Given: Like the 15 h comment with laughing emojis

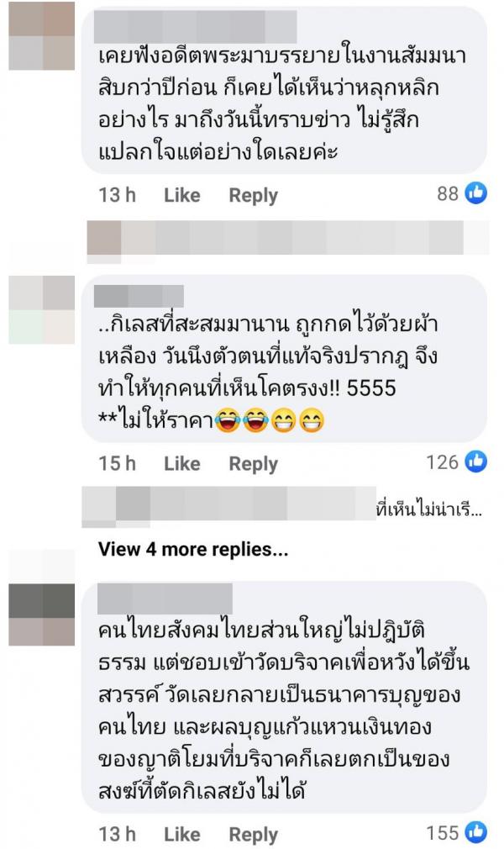Looking at the screenshot, I should (x=182, y=463).
